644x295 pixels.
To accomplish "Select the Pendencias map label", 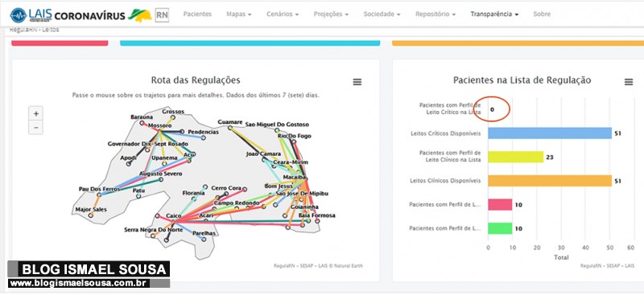I will (204, 132).
